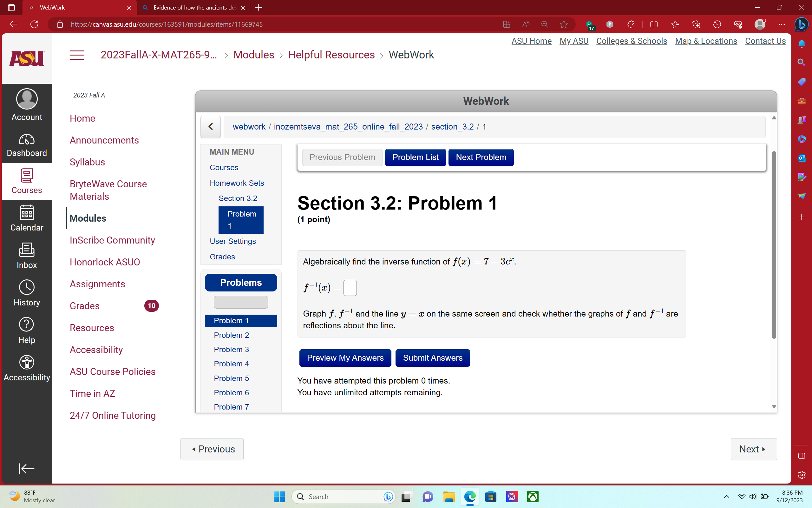Click the ASU logo

[x=27, y=58]
